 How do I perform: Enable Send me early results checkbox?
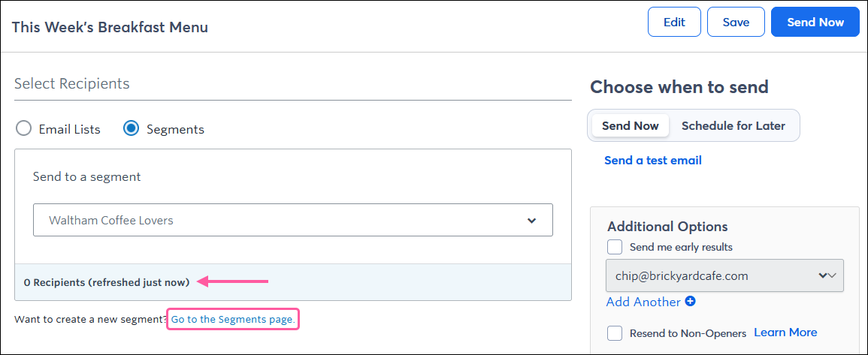click(615, 247)
